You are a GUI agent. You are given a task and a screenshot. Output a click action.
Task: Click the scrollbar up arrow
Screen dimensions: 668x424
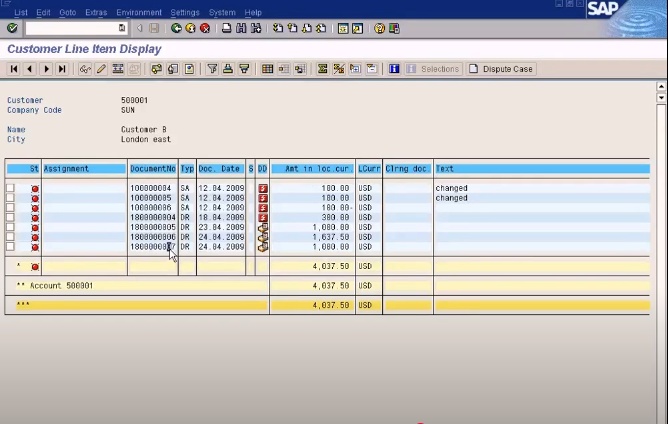point(661,87)
